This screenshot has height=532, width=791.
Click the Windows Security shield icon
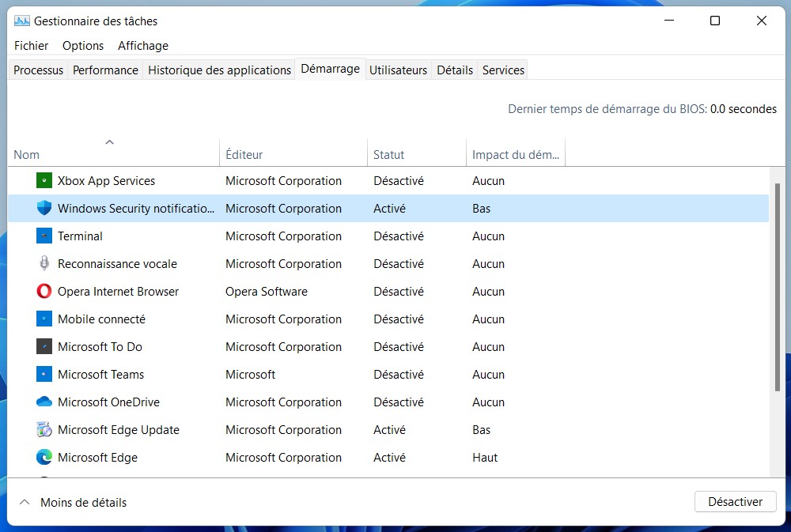(44, 208)
